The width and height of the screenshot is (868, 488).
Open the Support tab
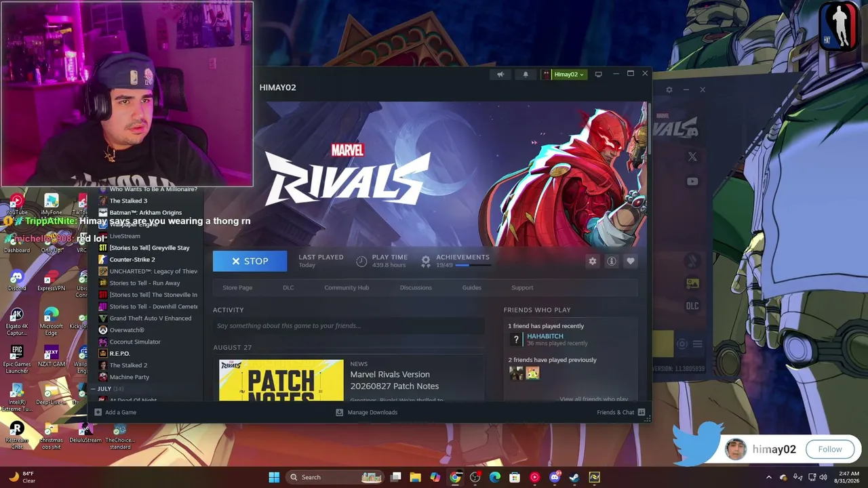point(522,287)
